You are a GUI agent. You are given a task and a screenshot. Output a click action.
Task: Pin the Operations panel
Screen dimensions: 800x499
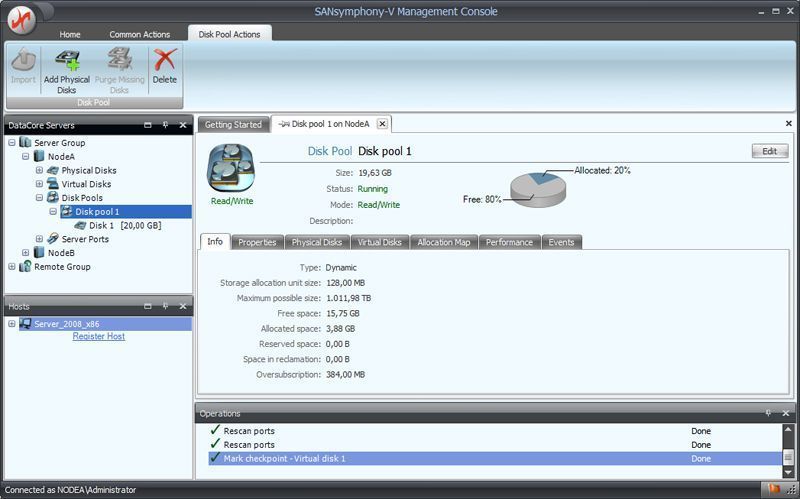pos(768,413)
